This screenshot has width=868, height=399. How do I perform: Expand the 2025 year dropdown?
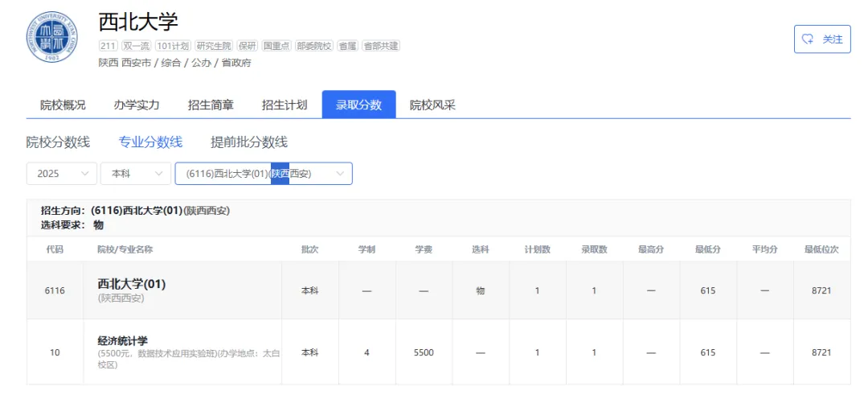click(62, 174)
